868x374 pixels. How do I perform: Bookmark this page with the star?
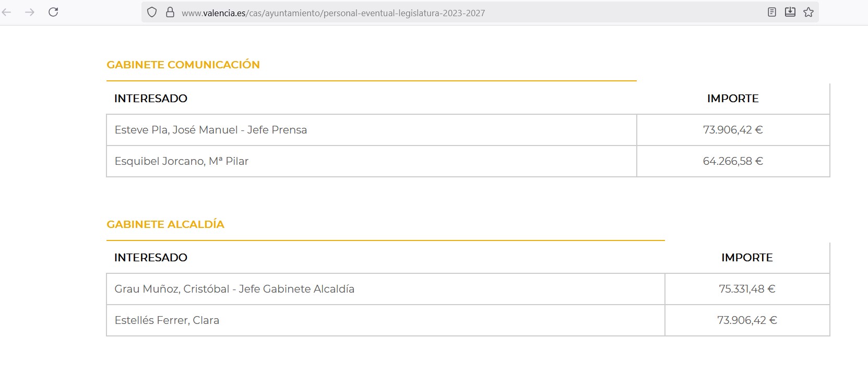pos(808,12)
